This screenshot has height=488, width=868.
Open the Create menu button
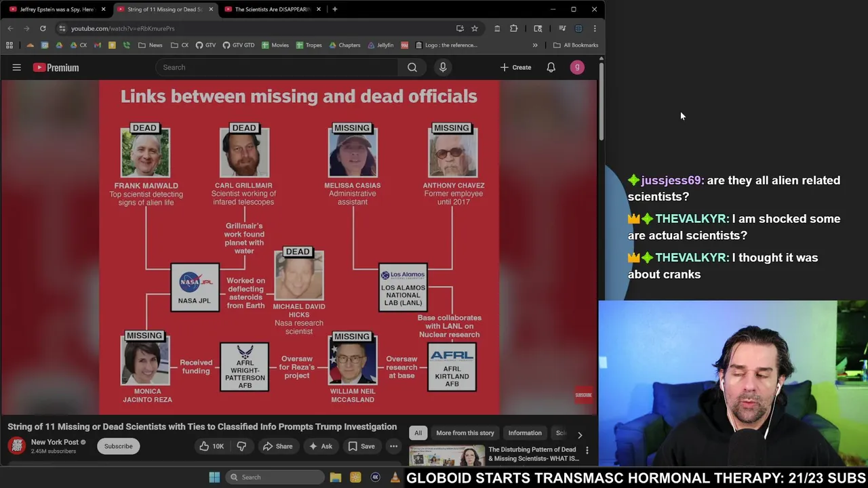[516, 67]
